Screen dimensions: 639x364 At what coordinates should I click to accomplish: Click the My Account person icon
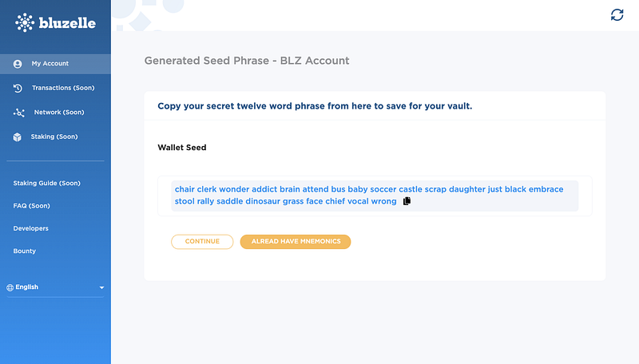click(18, 64)
